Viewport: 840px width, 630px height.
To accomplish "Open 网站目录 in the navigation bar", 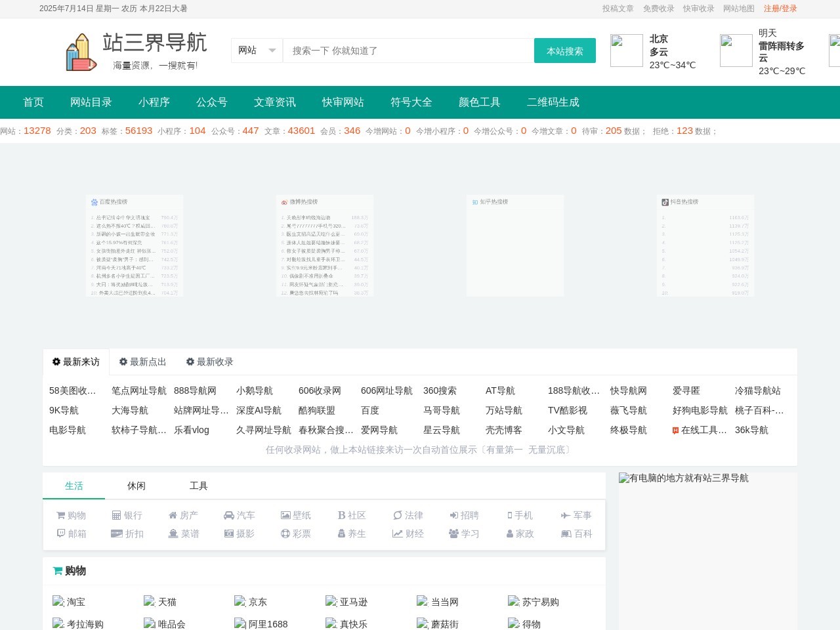I will point(91,102).
